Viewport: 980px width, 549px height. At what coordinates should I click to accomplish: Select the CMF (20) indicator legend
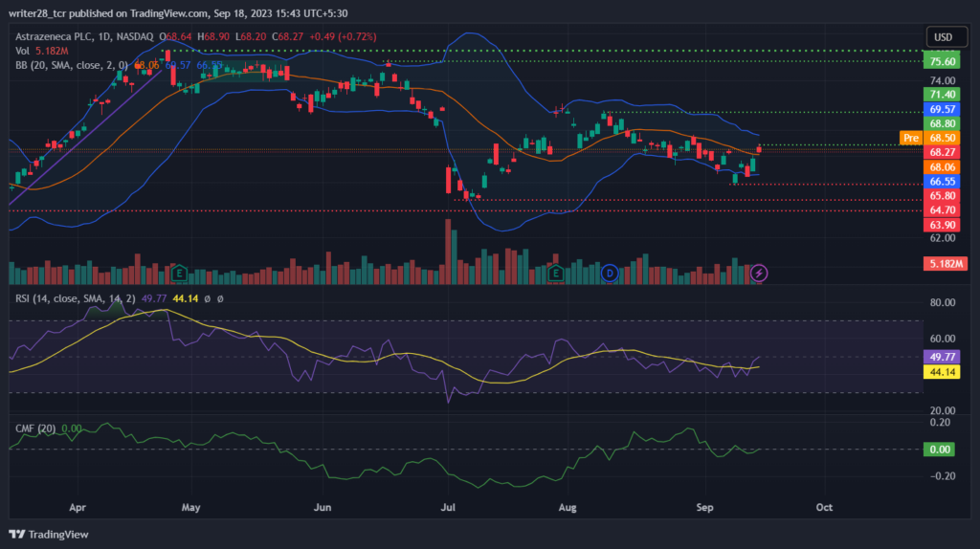click(x=35, y=428)
